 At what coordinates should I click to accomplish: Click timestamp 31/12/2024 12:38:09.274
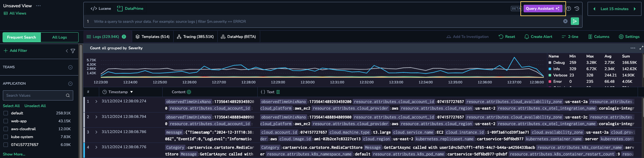[124, 101]
